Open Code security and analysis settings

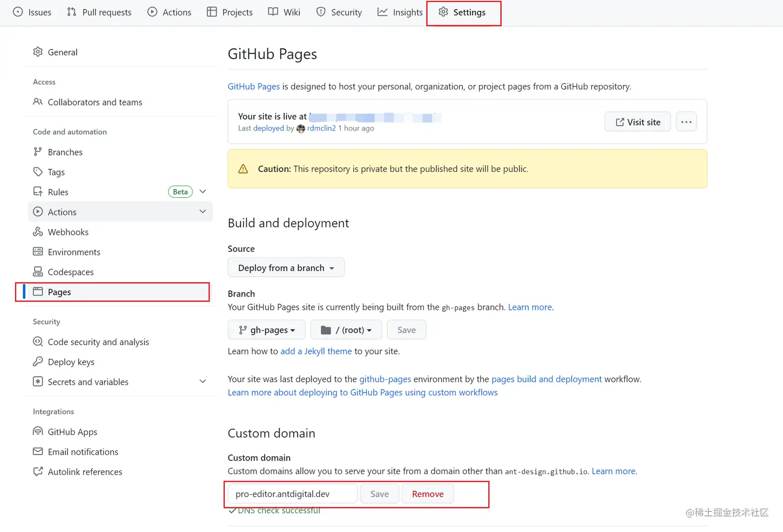[120, 342]
